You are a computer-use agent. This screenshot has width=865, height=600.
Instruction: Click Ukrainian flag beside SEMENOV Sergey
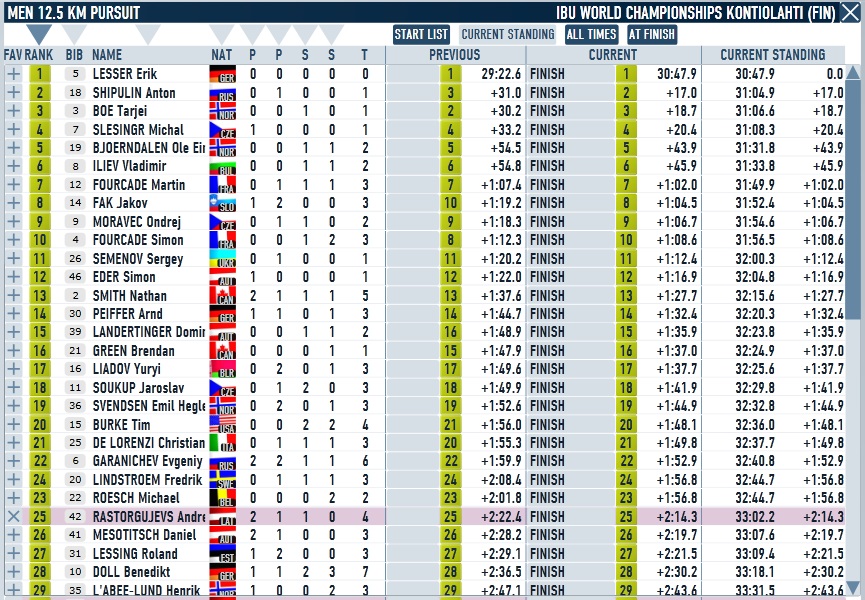(223, 259)
